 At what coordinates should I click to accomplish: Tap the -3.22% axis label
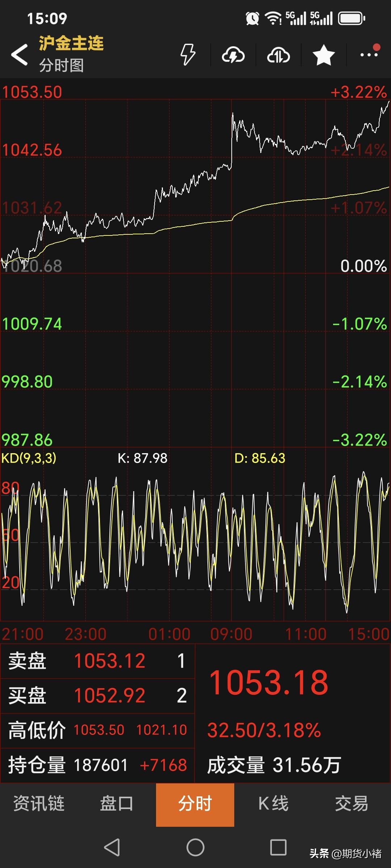(360, 440)
